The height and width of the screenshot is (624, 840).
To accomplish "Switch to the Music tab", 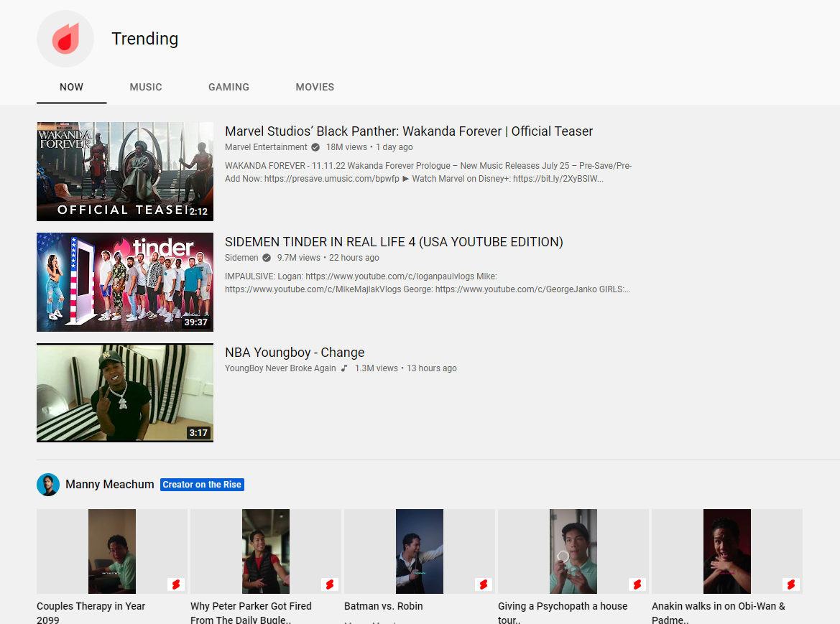I will point(146,87).
